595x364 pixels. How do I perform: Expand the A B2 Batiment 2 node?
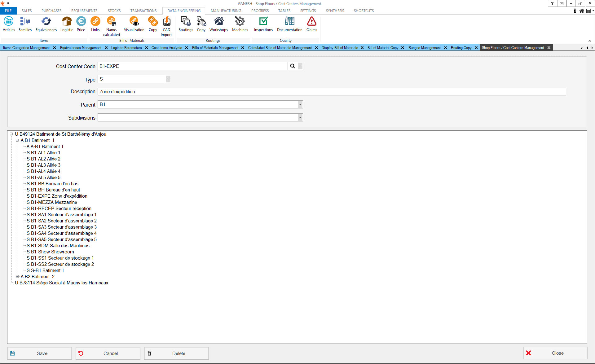17,277
